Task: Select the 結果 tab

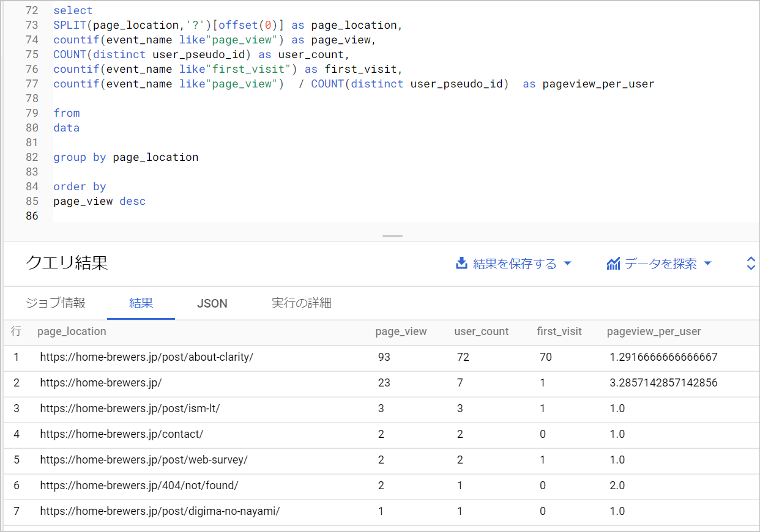Action: (x=141, y=303)
